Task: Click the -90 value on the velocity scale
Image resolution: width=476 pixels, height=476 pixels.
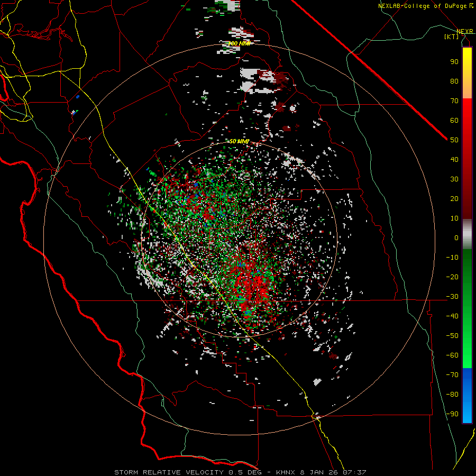Action: pos(452,414)
